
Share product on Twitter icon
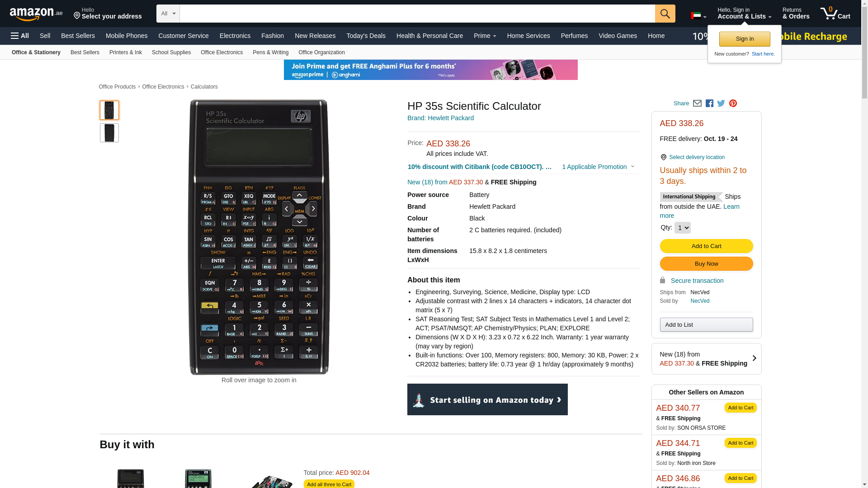721,103
